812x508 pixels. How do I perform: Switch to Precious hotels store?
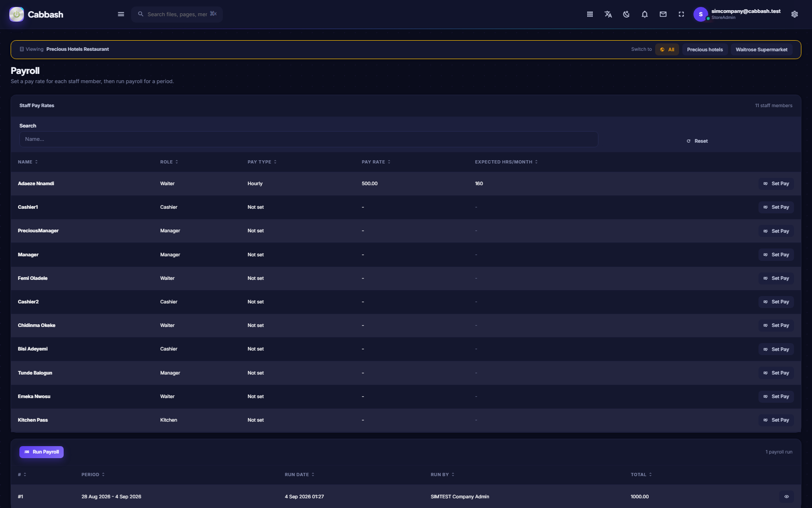click(x=705, y=49)
